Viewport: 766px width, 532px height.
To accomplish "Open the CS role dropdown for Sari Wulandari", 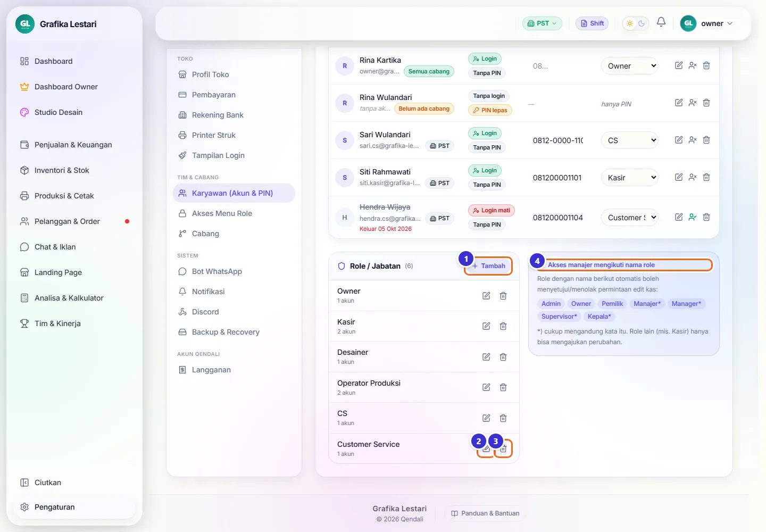I will click(x=630, y=140).
